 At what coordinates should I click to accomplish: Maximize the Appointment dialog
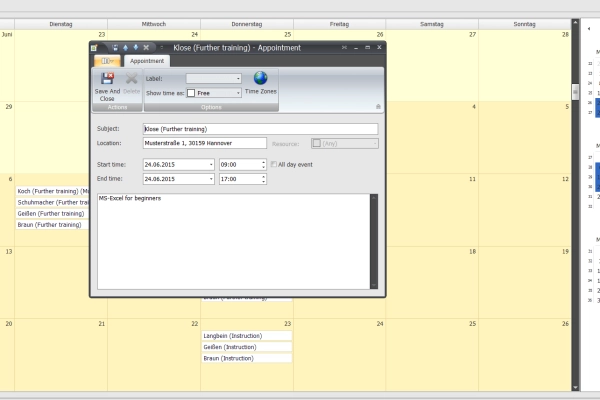(367, 47)
